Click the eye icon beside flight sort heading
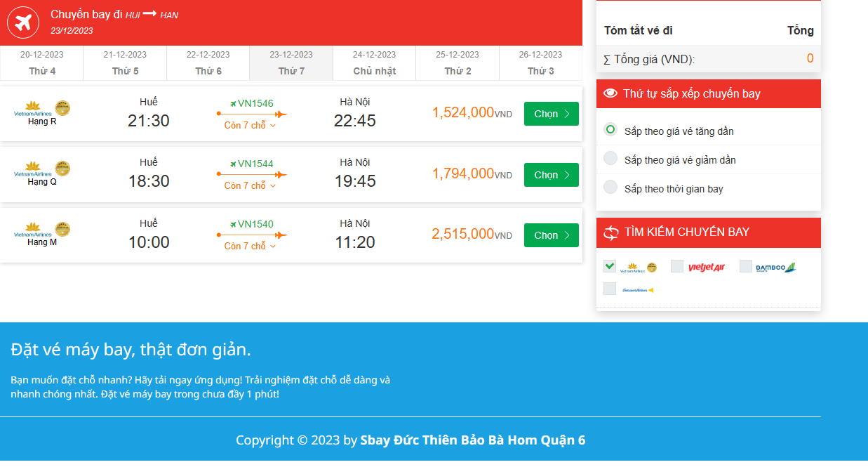The width and height of the screenshot is (868, 467). tap(610, 93)
